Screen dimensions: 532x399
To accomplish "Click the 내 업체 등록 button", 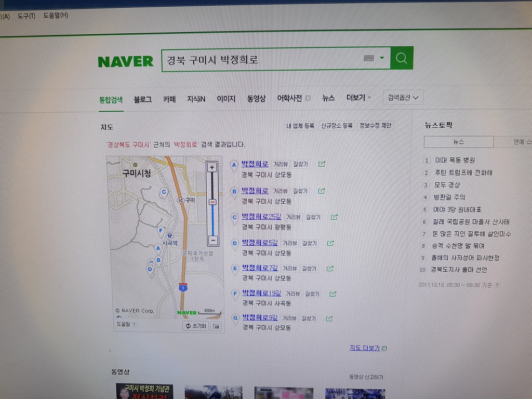I will [x=300, y=126].
